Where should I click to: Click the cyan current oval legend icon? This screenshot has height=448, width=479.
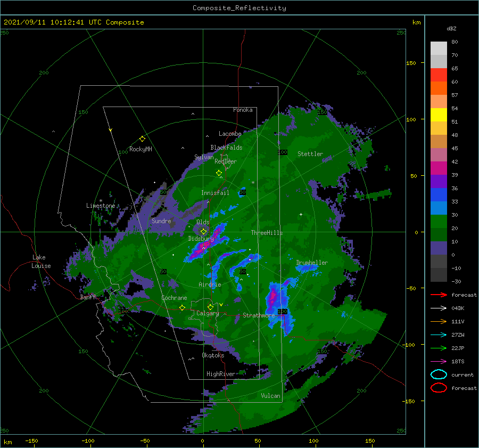(439, 374)
